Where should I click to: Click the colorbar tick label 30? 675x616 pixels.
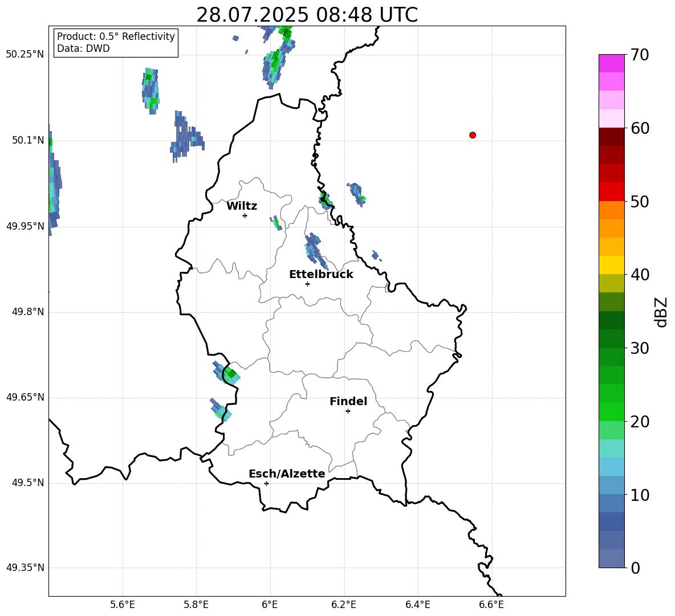(640, 348)
